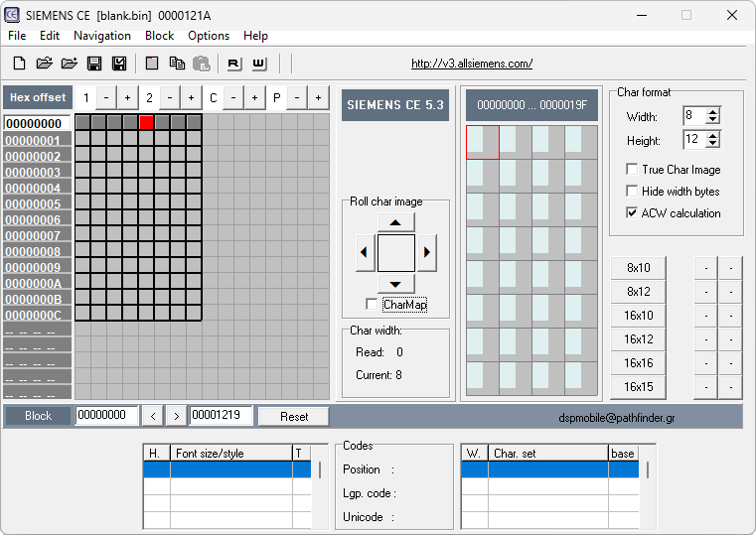Click the floppy disk icon with checkmark
This screenshot has height=535, width=756.
click(119, 64)
